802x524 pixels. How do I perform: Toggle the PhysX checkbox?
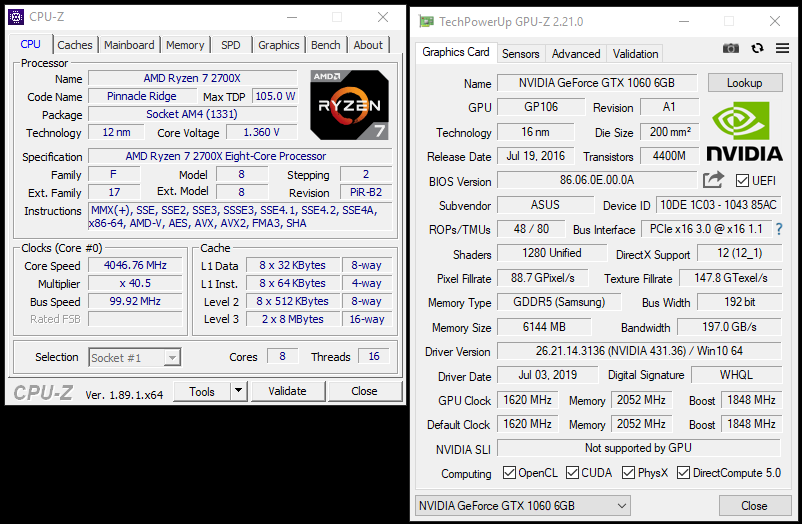(x=628, y=472)
